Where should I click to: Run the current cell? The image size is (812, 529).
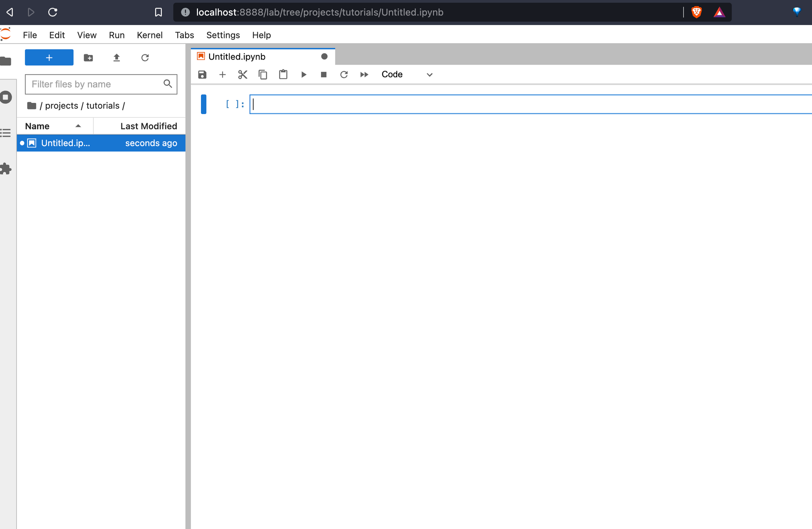pos(303,74)
